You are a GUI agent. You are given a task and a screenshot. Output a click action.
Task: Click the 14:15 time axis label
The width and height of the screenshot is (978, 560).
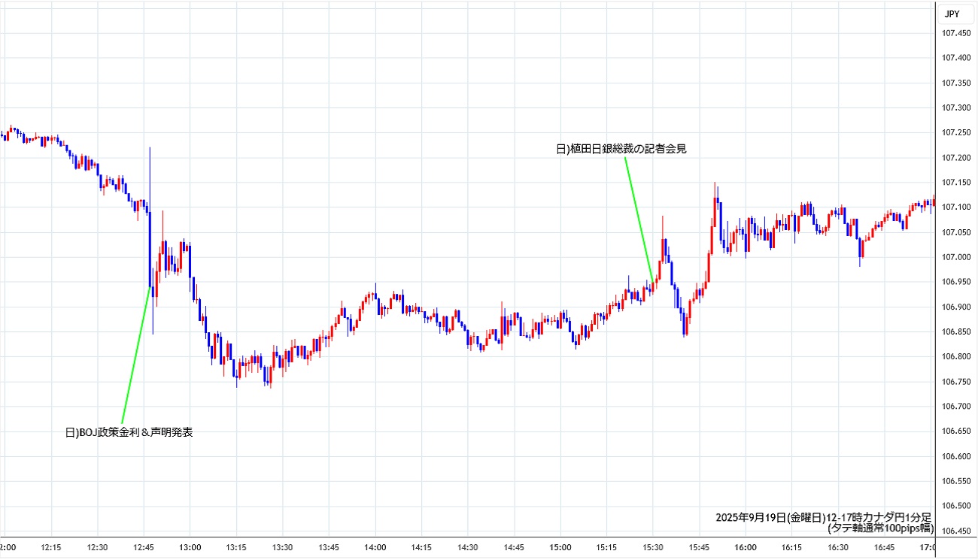(421, 548)
